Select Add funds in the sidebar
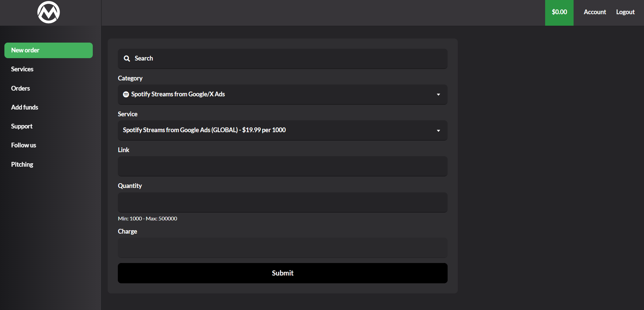The height and width of the screenshot is (310, 644). (x=25, y=107)
